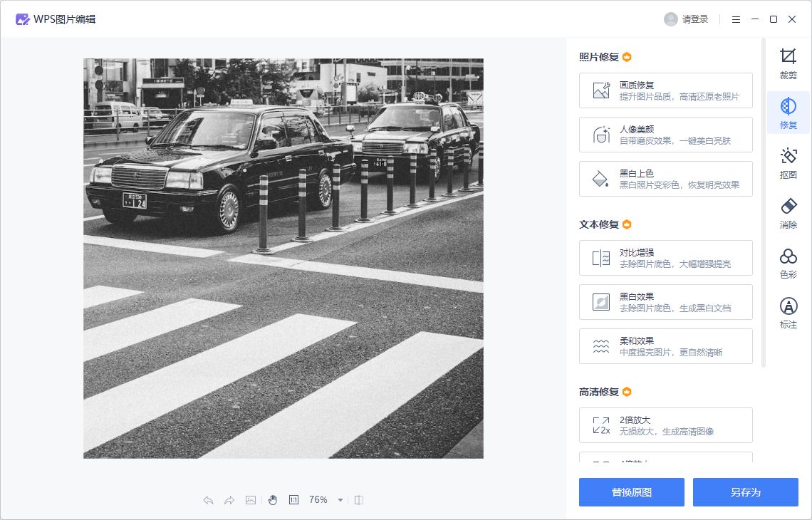Viewport: 812px width, 520px height.
Task: Click the premium badge beside 高清修复
Action: [x=627, y=392]
